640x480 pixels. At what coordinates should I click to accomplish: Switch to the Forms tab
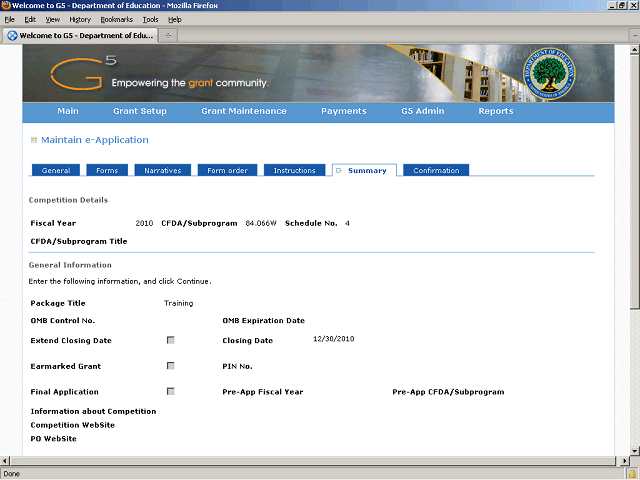pos(107,170)
